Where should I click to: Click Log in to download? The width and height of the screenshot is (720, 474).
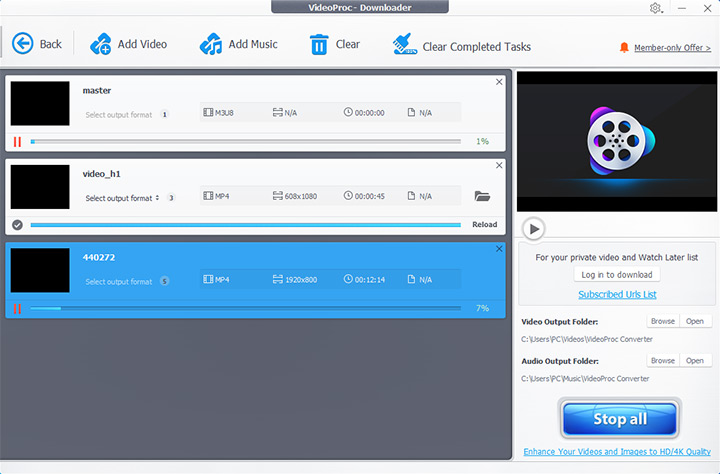[x=617, y=275]
